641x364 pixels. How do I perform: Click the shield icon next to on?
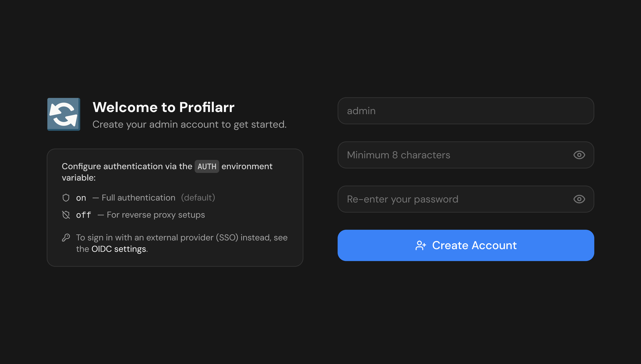click(x=66, y=198)
